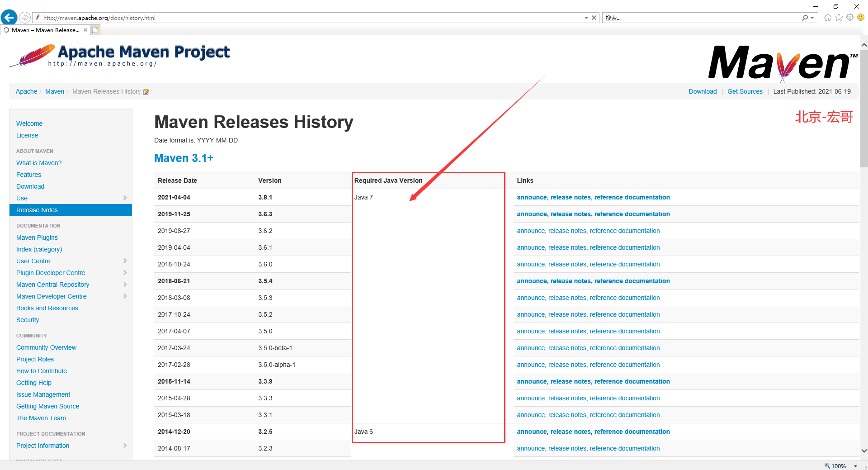
Task: Click the scroll down arrow
Action: coord(864,451)
